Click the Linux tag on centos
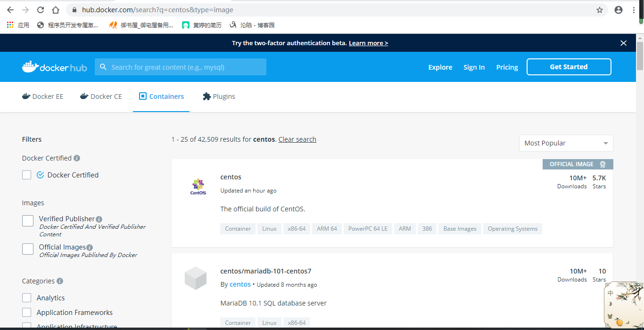This screenshot has width=644, height=330. [x=269, y=229]
